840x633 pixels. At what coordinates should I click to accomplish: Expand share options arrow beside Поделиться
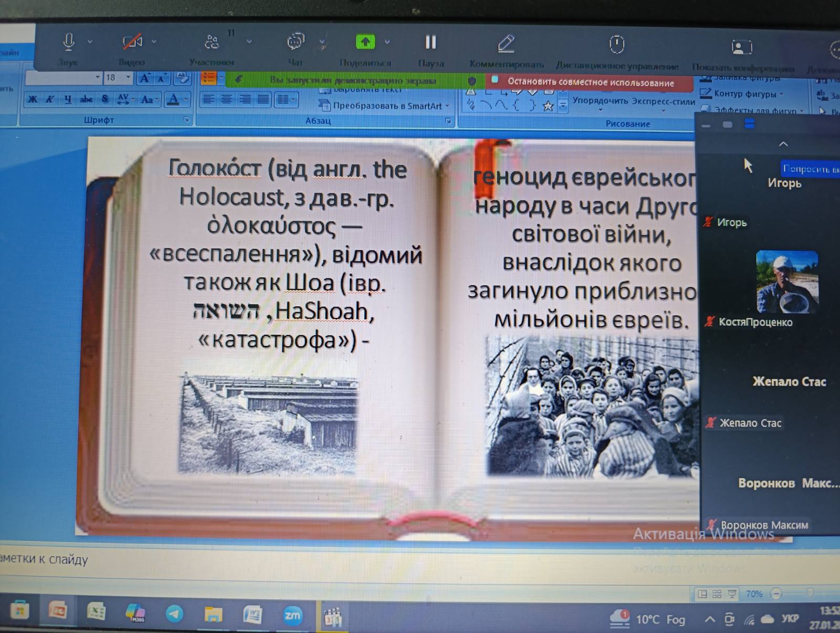pyautogui.click(x=387, y=41)
